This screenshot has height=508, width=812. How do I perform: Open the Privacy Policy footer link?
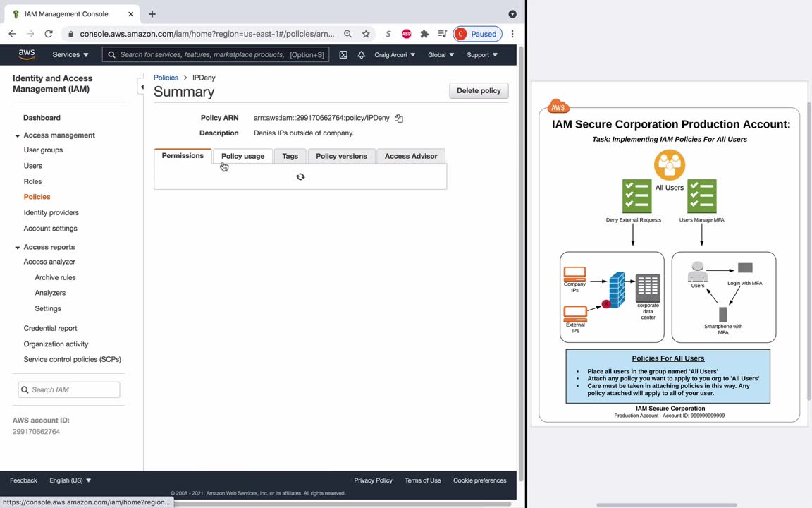(373, 480)
